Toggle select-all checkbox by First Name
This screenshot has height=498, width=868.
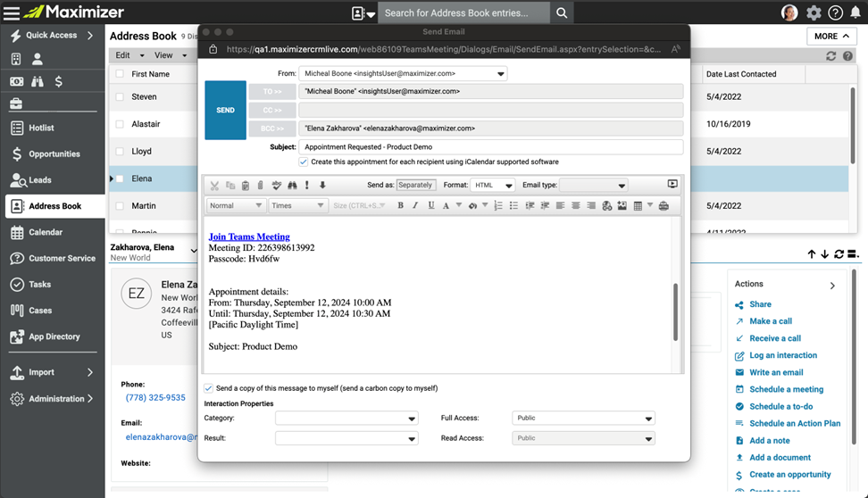120,73
